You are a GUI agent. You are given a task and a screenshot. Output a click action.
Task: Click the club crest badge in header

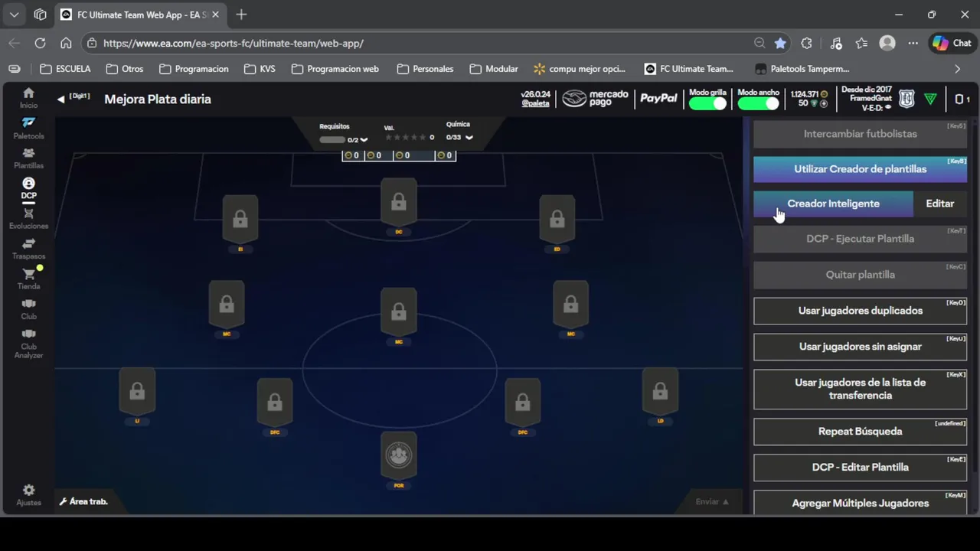906,99
